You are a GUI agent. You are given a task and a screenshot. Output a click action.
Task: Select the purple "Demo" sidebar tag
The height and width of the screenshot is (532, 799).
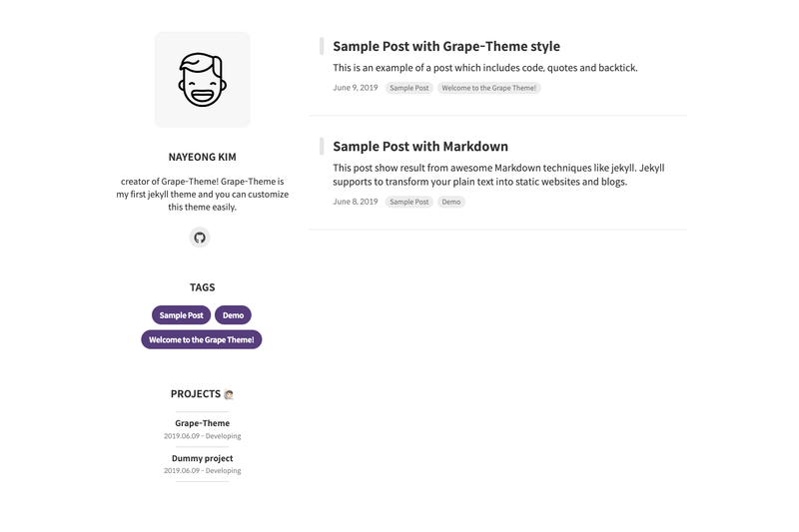point(233,315)
